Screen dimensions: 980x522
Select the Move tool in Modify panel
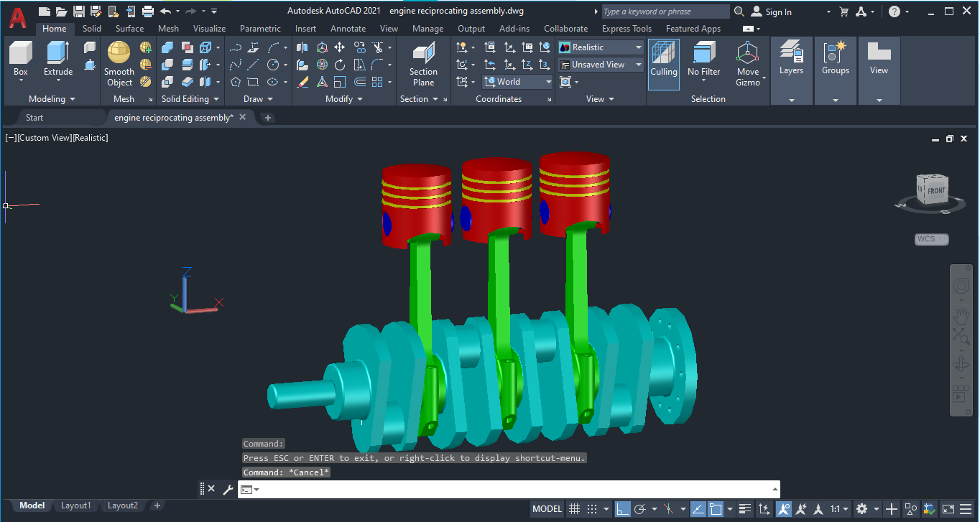(x=340, y=47)
